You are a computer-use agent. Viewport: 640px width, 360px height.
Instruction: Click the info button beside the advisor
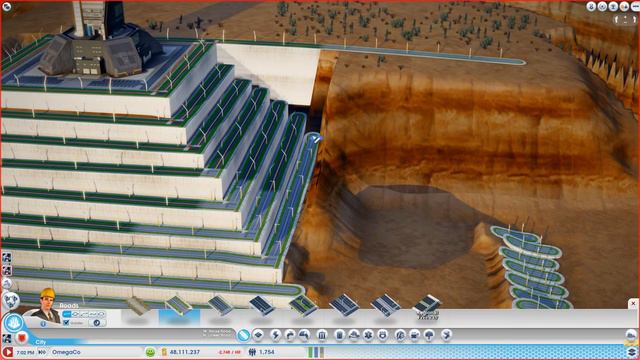tap(43, 324)
